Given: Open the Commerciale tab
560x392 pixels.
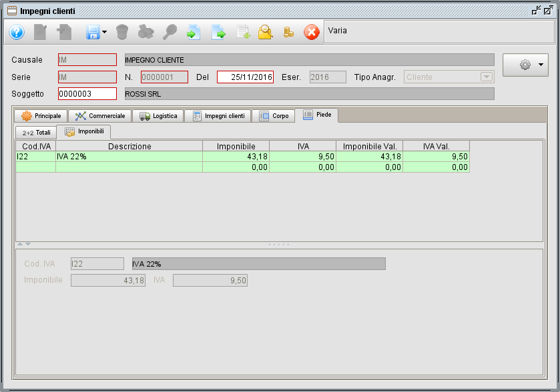Looking at the screenshot, I should (x=100, y=116).
